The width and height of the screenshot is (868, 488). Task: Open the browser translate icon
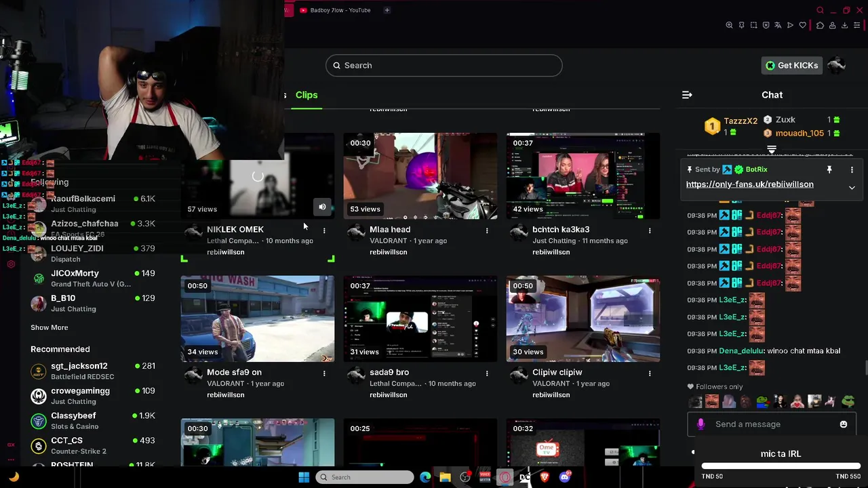[778, 25]
